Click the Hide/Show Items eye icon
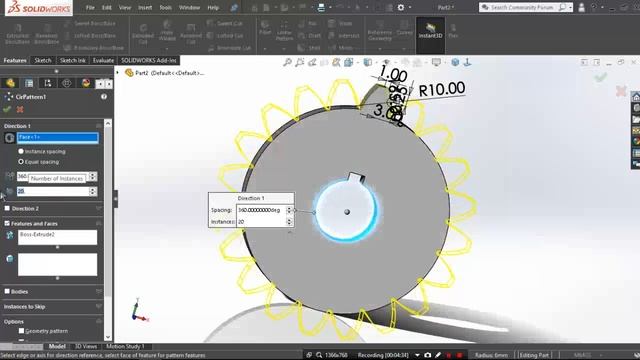This screenshot has height=360, width=640. pos(386,62)
